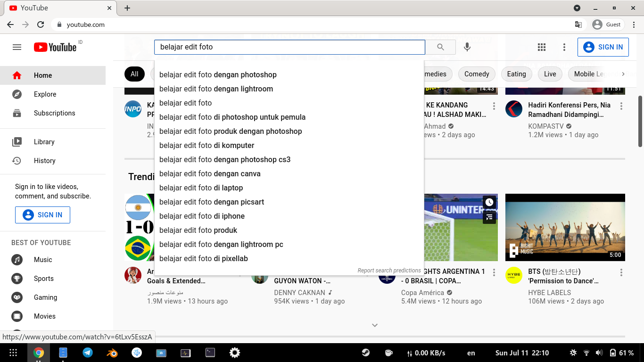Viewport: 644px width, 362px height.
Task: Open the three-dot settings menu beside Sign In
Action: coord(564,47)
